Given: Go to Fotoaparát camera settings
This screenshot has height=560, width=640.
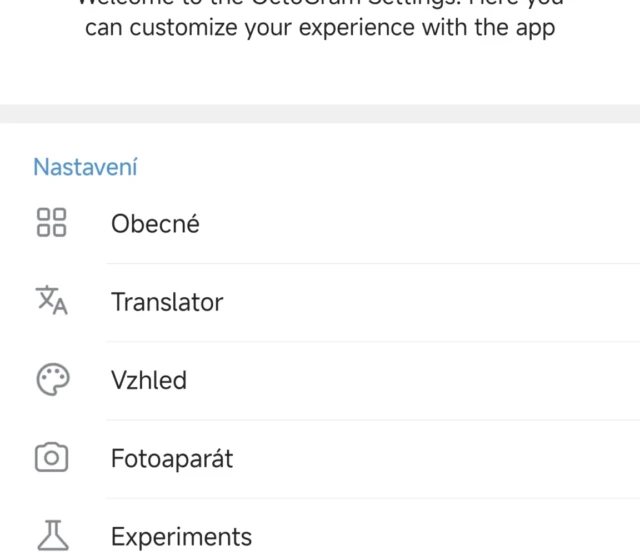Looking at the screenshot, I should tap(172, 459).
